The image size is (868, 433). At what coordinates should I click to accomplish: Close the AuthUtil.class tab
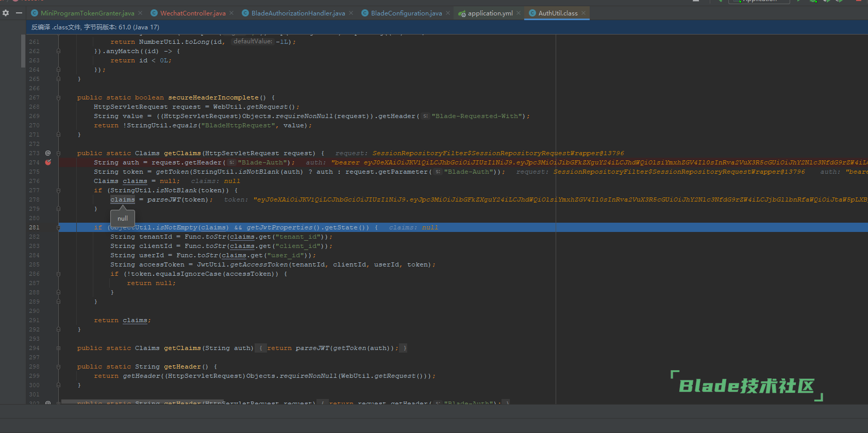coord(583,13)
